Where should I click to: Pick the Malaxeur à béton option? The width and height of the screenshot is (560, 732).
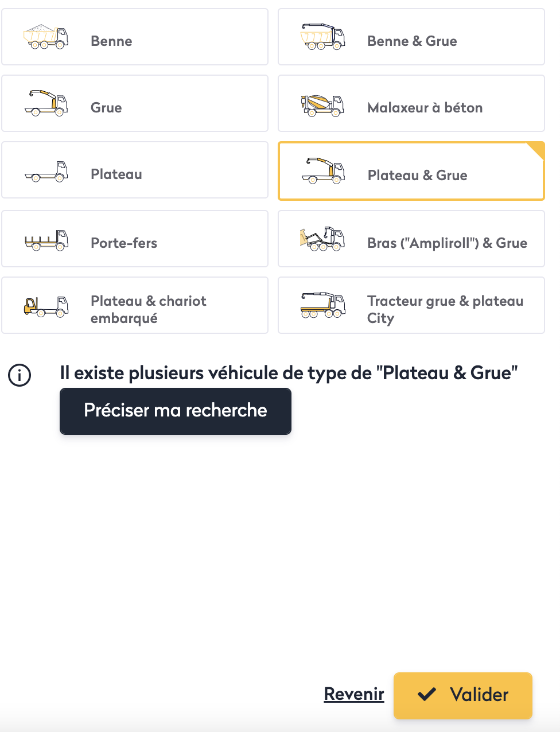425,108
